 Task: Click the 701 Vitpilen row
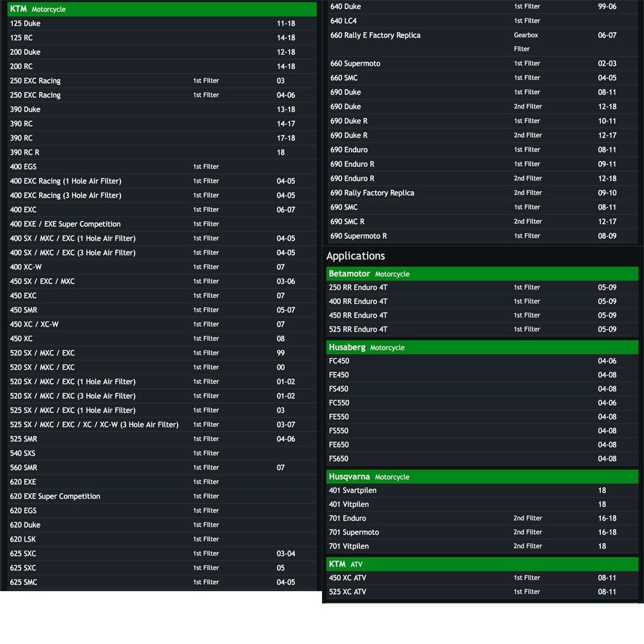click(x=482, y=546)
